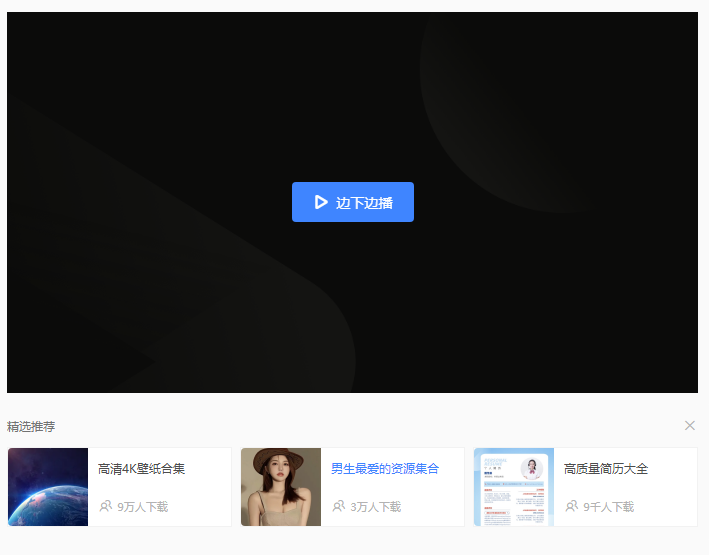Select the 9万人下载 download count text
The width and height of the screenshot is (709, 555).
(x=142, y=507)
